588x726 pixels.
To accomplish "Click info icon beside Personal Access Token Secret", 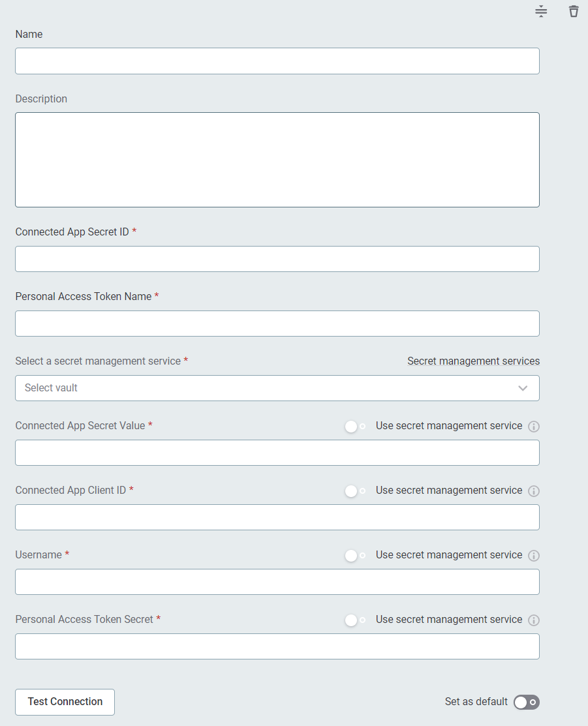I will (533, 620).
